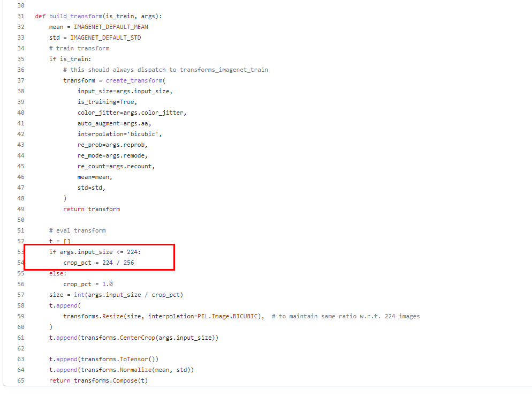The image size is (532, 396).
Task: Click the t = [] list initialization
Action: (x=59, y=241)
